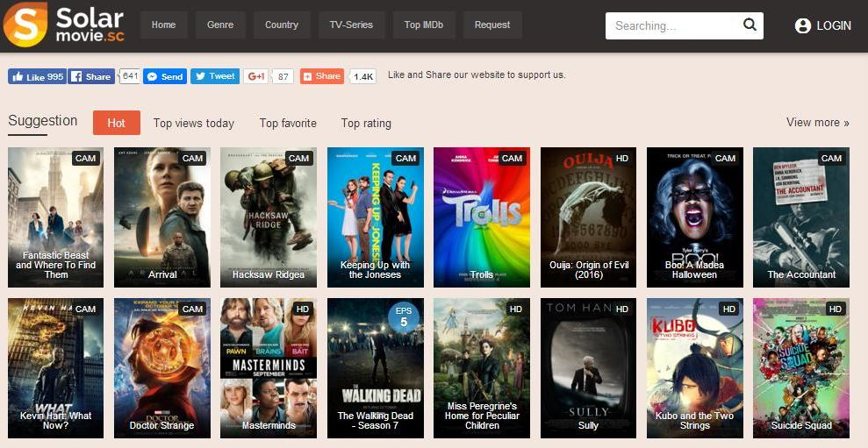
Task: Open The Walking Dead Season 7 poster
Action: point(376,368)
